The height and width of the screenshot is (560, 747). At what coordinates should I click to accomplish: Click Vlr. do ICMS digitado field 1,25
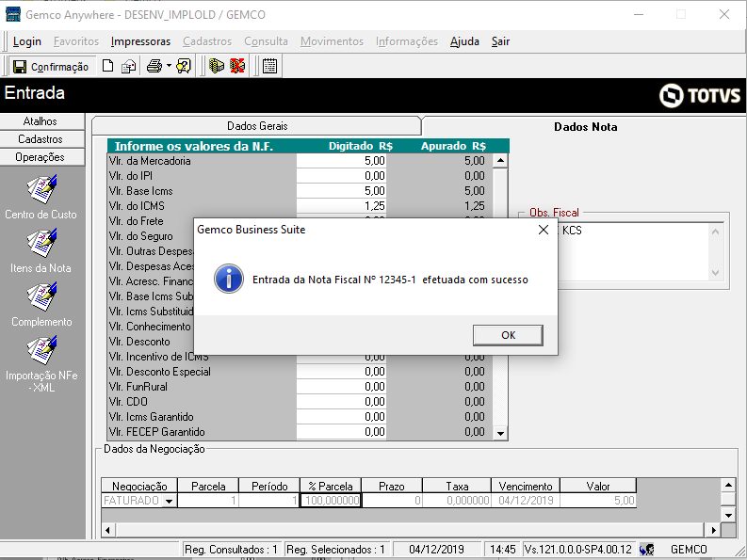[x=341, y=206]
